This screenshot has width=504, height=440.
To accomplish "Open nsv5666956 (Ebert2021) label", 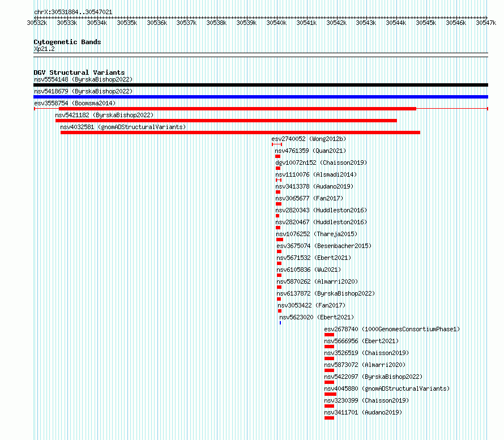I will click(x=362, y=341).
